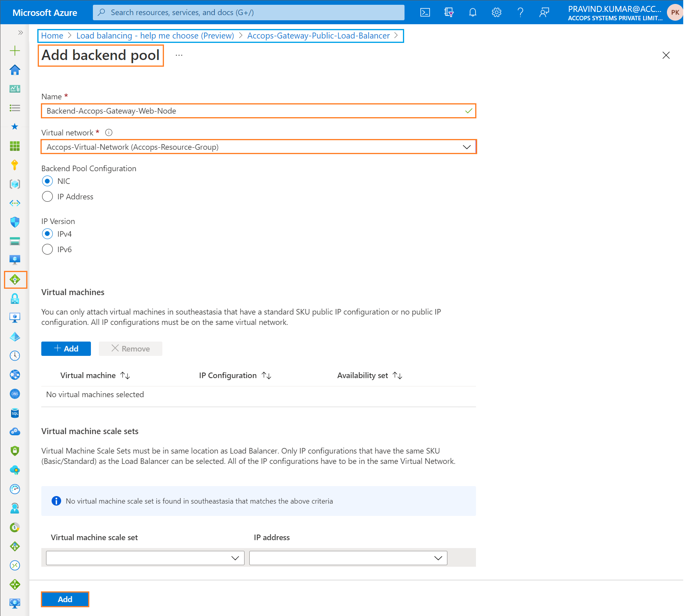Open the Directories and subscriptions filter icon

[x=449, y=12]
